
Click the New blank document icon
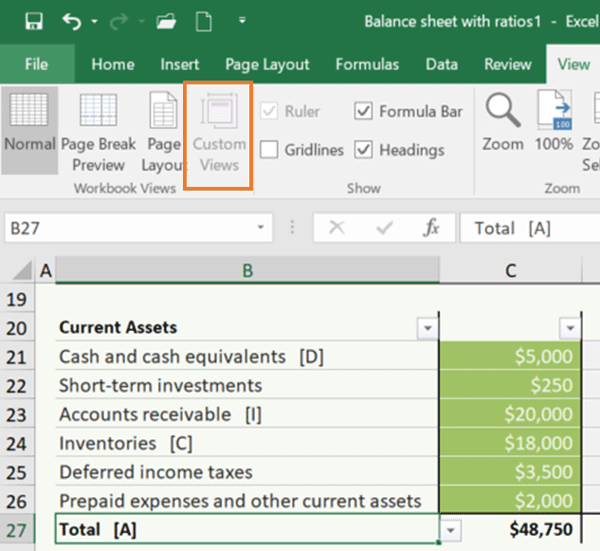click(204, 21)
